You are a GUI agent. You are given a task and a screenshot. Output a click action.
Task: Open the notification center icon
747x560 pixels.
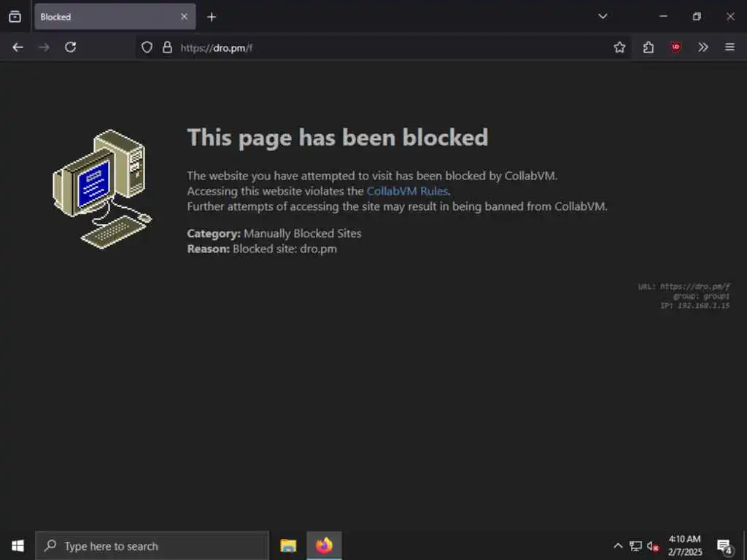click(724, 546)
